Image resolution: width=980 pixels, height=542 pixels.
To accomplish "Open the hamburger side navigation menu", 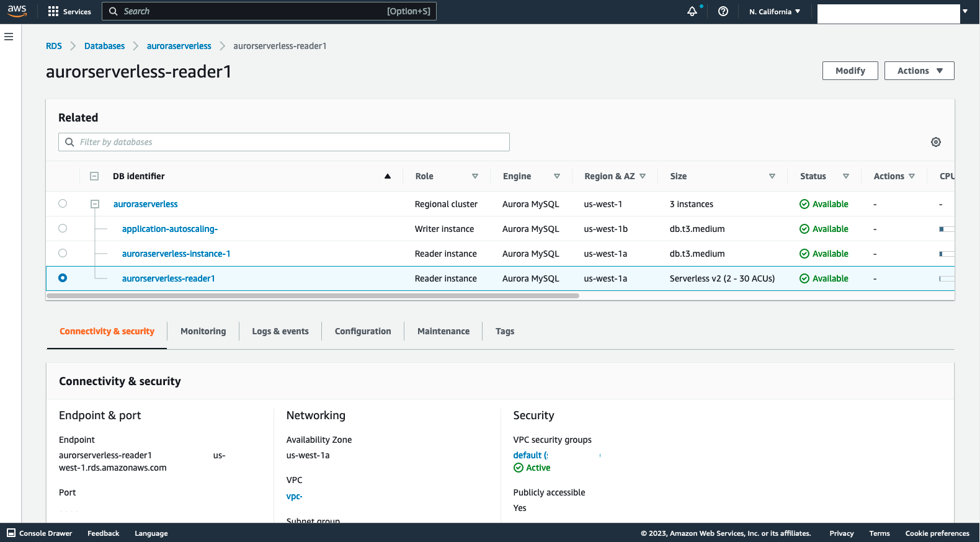I will (x=9, y=37).
